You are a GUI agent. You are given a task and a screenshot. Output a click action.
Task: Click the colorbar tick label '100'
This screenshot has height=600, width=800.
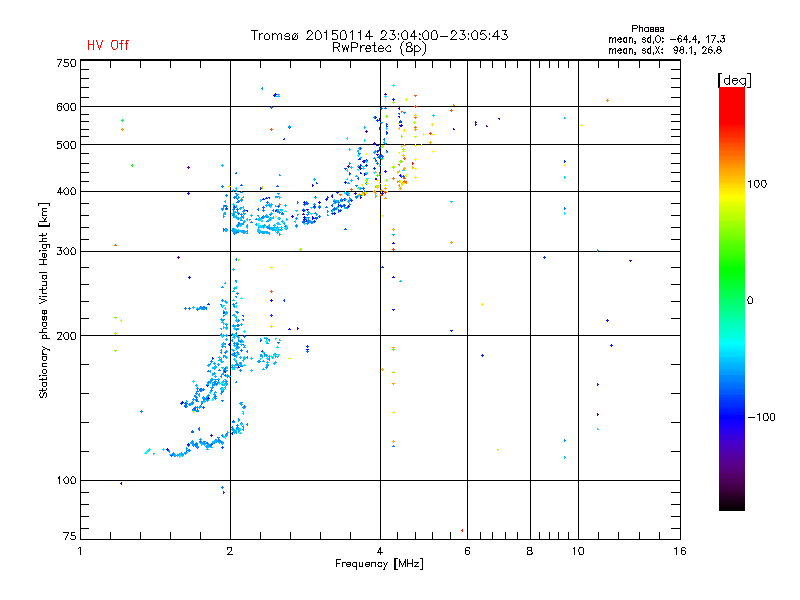pyautogui.click(x=757, y=184)
